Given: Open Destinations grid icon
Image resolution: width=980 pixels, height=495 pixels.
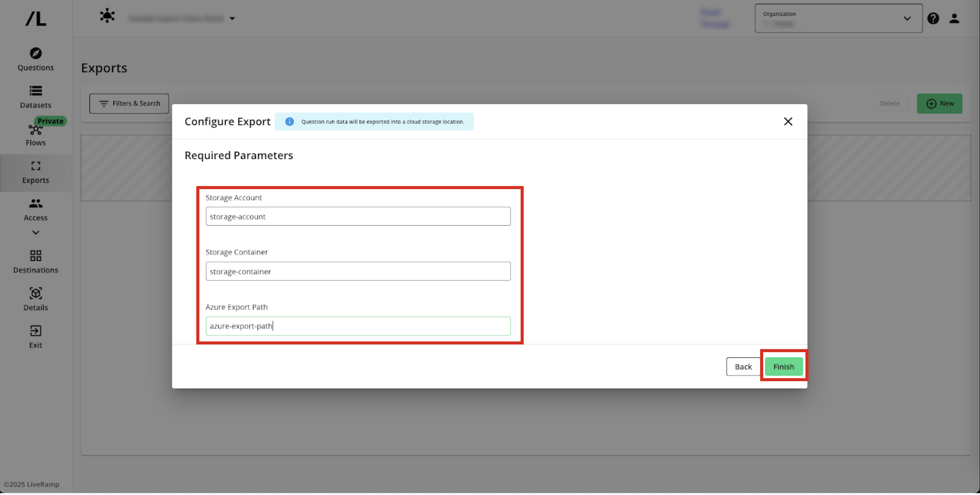Looking at the screenshot, I should coord(36,255).
